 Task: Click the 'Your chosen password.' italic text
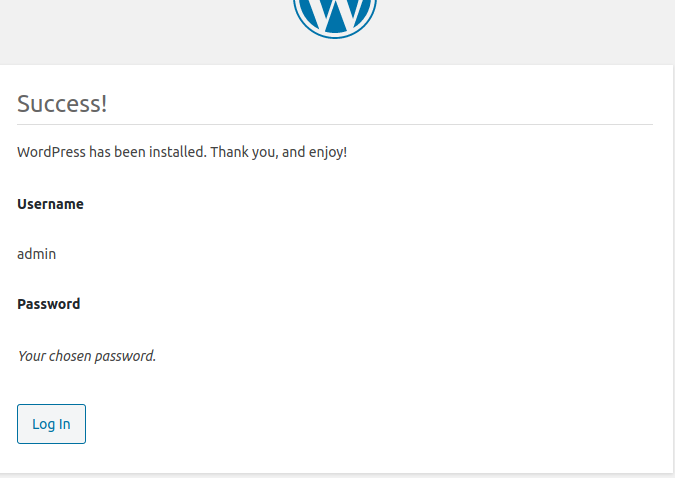(x=87, y=356)
